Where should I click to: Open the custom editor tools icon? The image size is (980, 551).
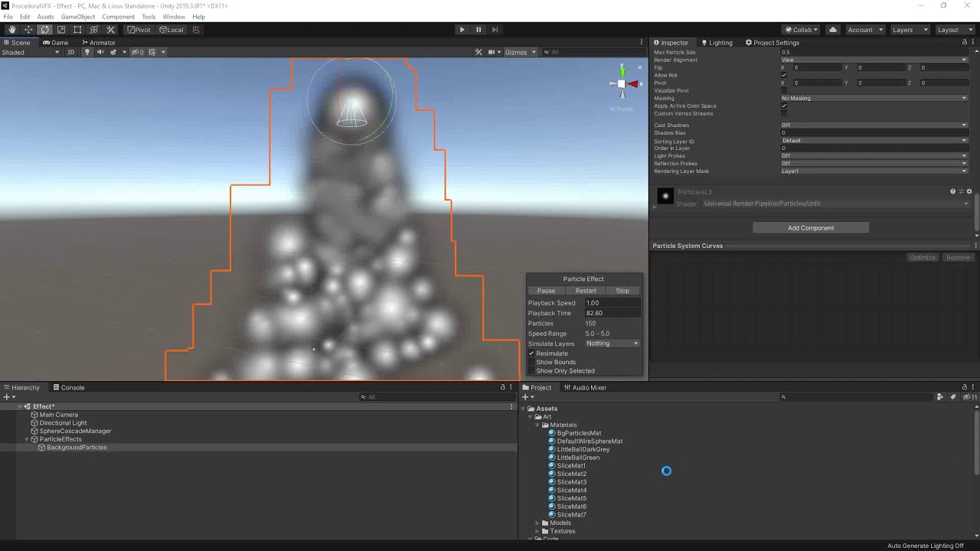(110, 30)
